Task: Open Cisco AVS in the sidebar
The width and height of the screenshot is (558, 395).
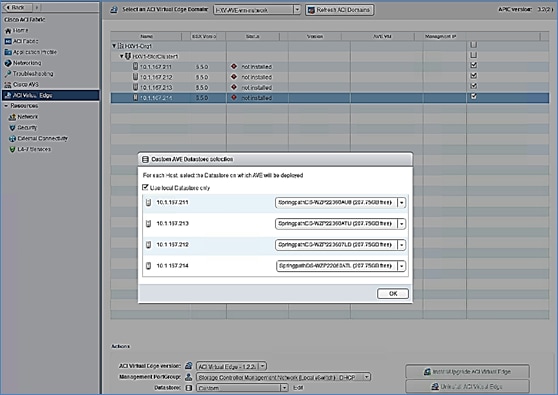Action: tap(26, 84)
